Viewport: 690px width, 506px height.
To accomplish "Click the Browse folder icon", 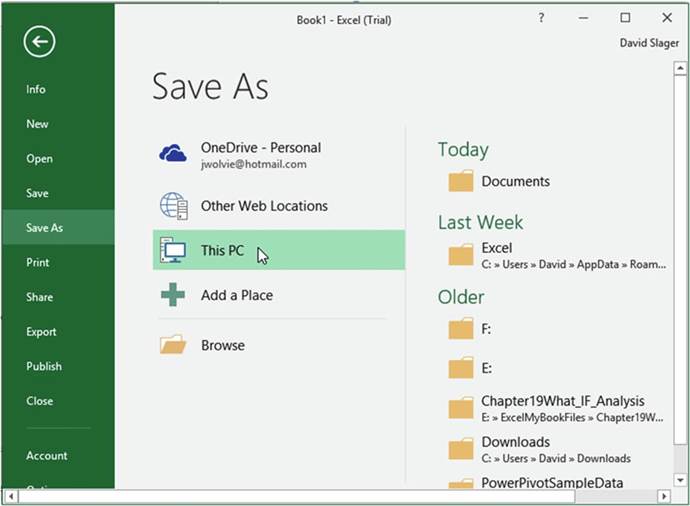I will pos(173,345).
